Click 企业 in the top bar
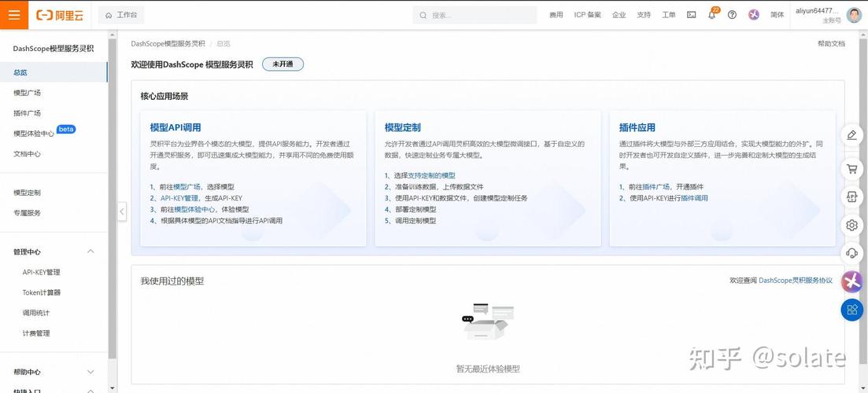The width and height of the screenshot is (868, 393). (x=619, y=15)
